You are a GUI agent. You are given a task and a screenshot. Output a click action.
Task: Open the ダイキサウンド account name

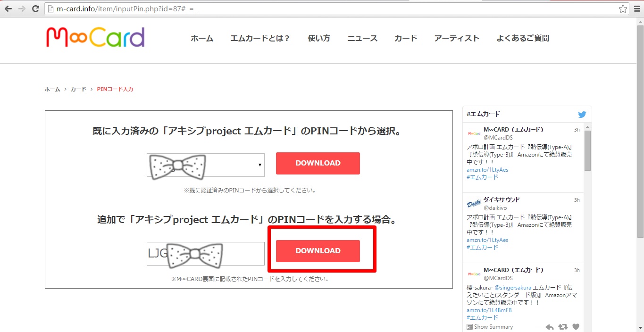(502, 200)
